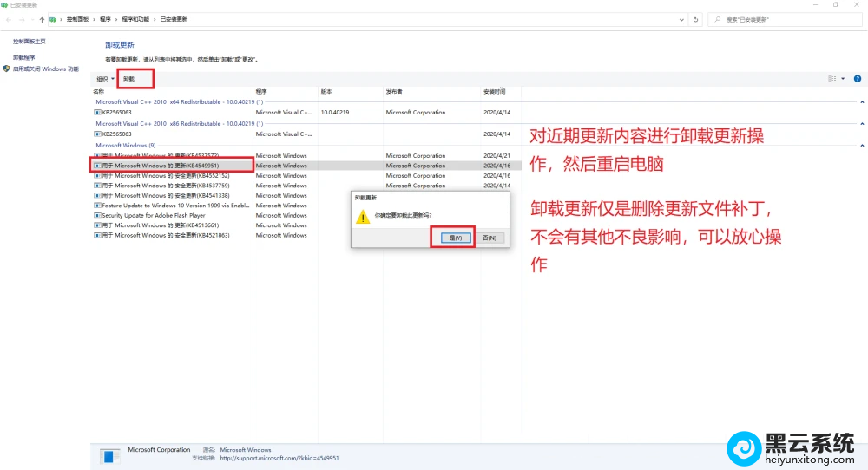
Task: Click the 卸载更新 heading
Action: [x=120, y=45]
